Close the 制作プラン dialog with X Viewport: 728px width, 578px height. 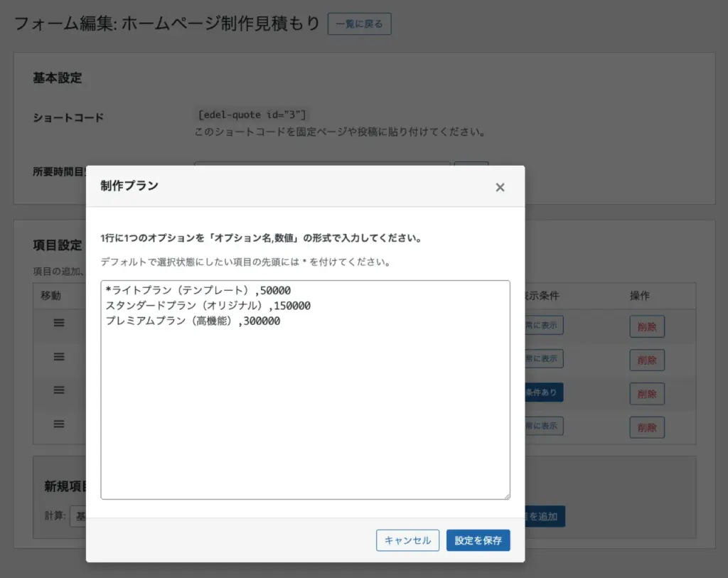pos(500,187)
